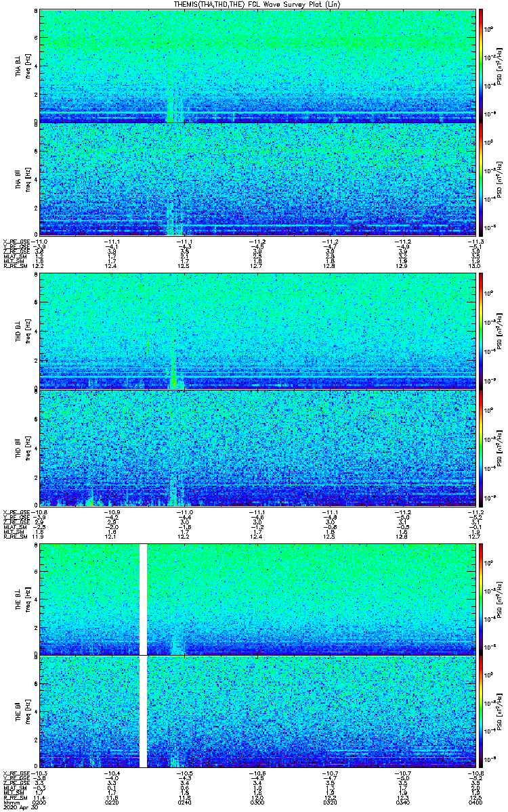Click the 0220 time tick label
Screen dimensions: 508x812
point(112,801)
